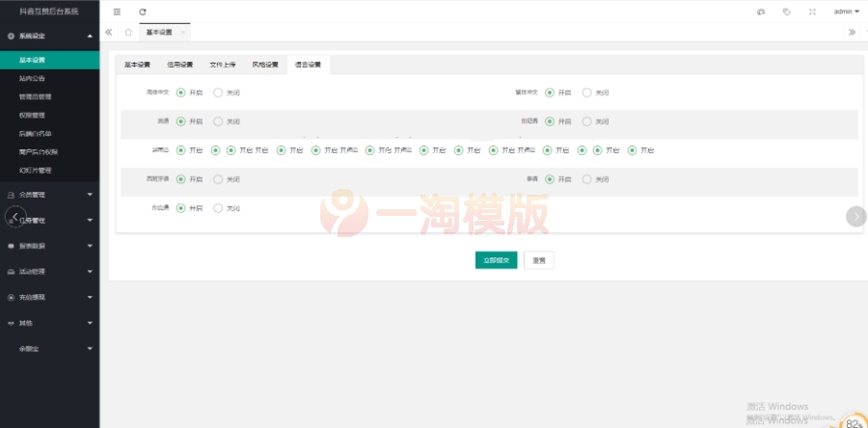Open 后台白名单 in the sidebar
Viewport: 868px width, 428px height.
[x=50, y=134]
